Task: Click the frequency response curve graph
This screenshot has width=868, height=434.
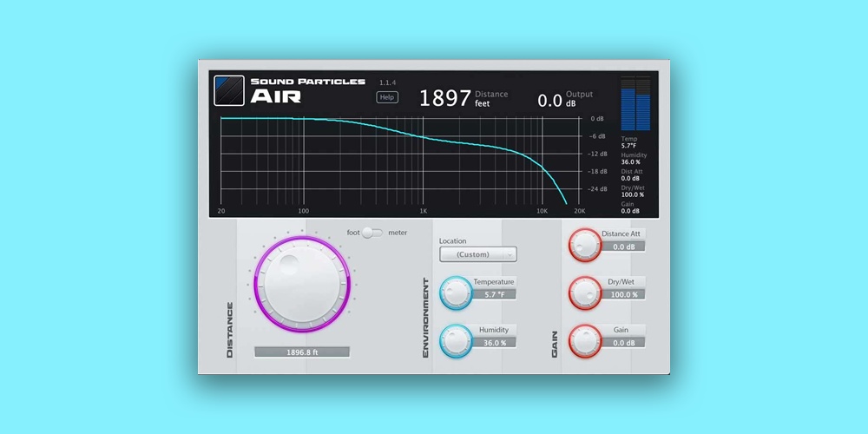Action: [x=399, y=161]
